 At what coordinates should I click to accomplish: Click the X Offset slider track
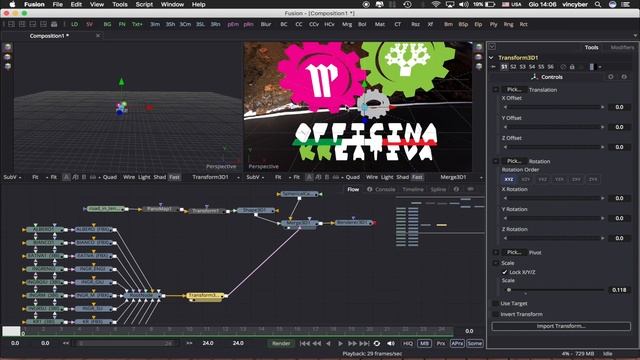click(x=554, y=107)
